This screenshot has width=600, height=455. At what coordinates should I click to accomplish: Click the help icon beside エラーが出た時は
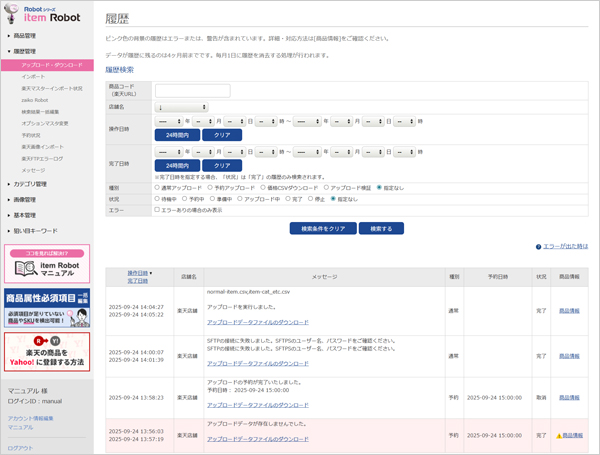tap(538, 247)
